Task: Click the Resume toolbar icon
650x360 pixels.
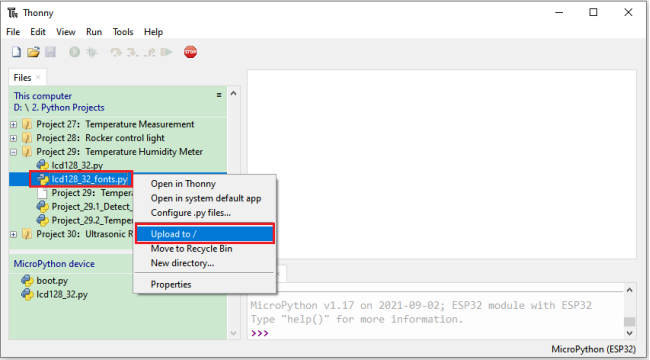Action: coord(166,52)
